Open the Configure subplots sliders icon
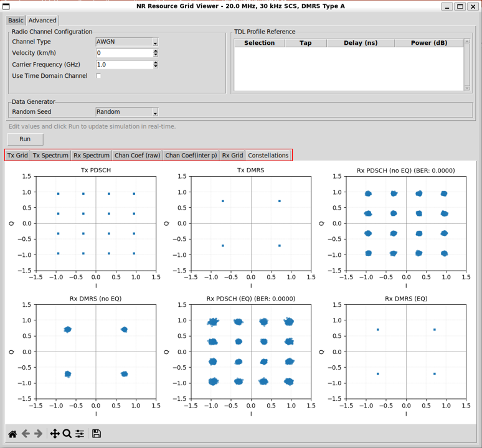Viewport: 482px width, 448px height. coord(80,434)
